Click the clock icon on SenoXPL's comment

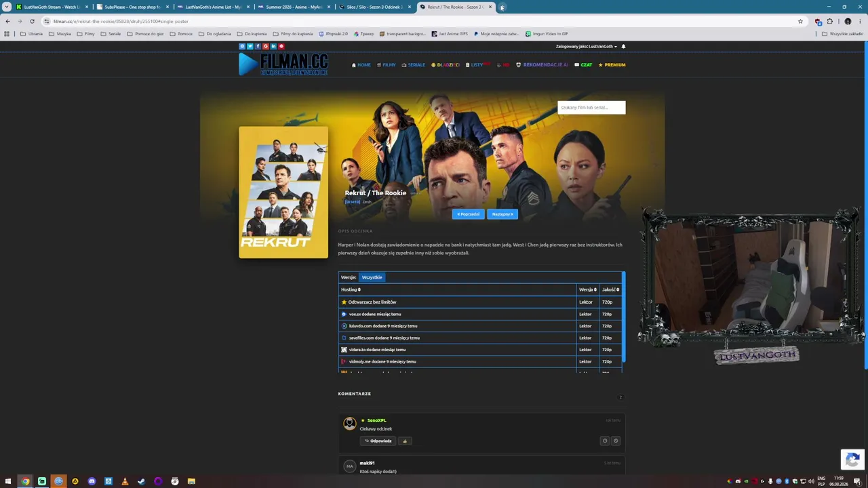pos(605,441)
